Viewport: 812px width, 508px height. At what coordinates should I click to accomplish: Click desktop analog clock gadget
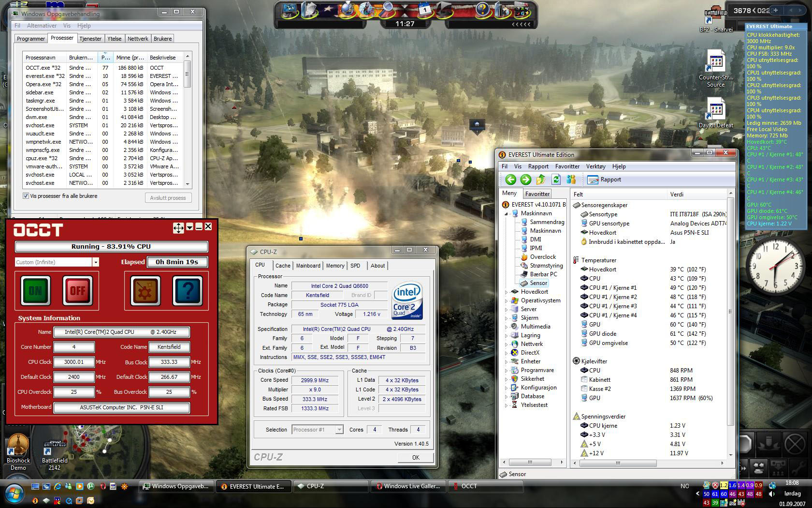click(x=775, y=267)
